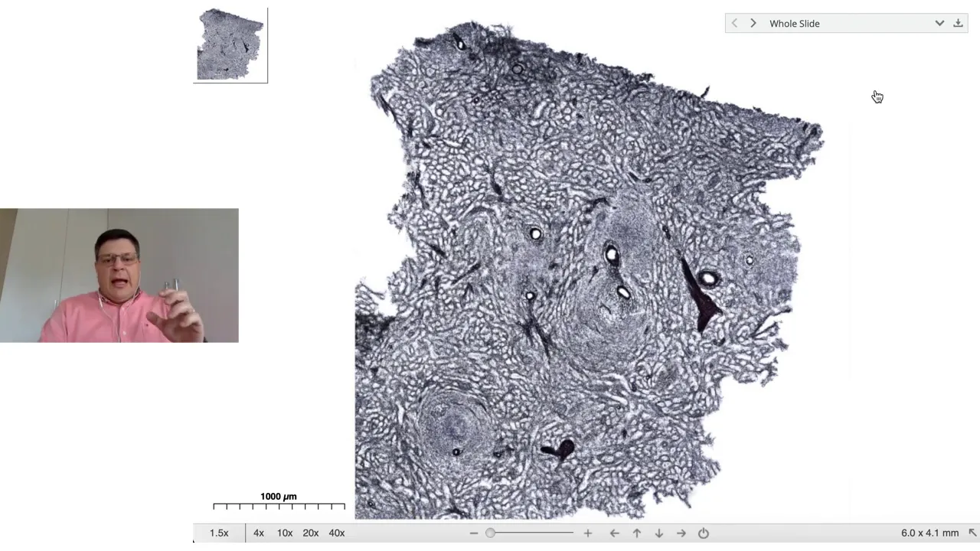The width and height of the screenshot is (980, 551).
Task: Click the 1000 µm scale bar
Action: coord(279,501)
